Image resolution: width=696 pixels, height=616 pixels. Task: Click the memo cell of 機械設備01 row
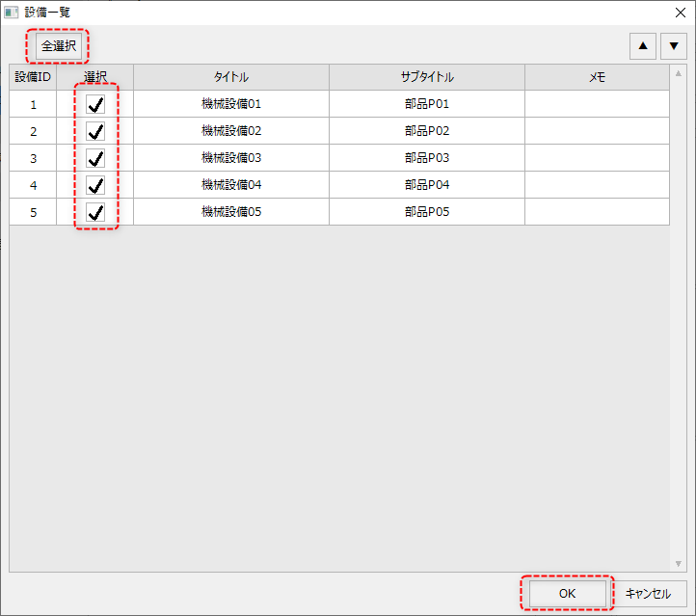pyautogui.click(x=597, y=104)
